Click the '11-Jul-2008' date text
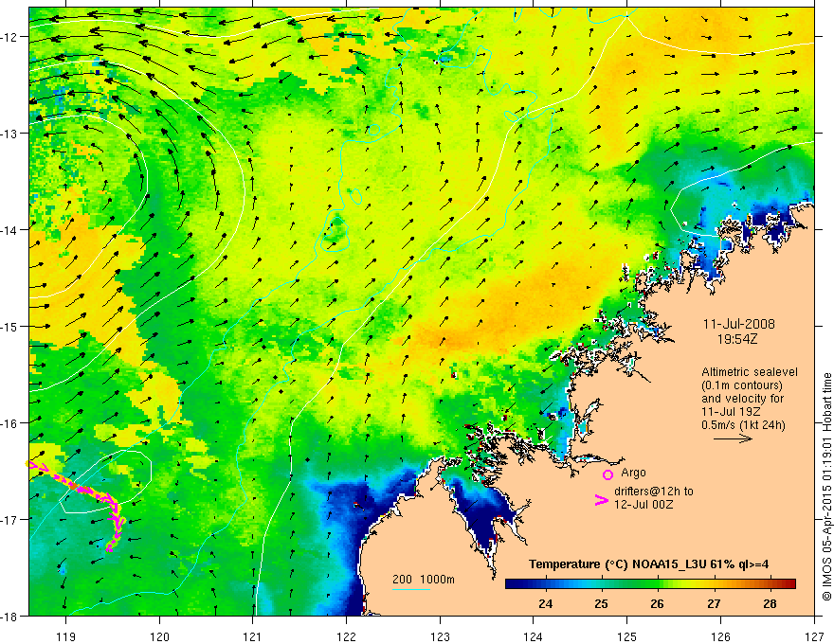Viewport: 834px width, 644px height. pos(739,324)
